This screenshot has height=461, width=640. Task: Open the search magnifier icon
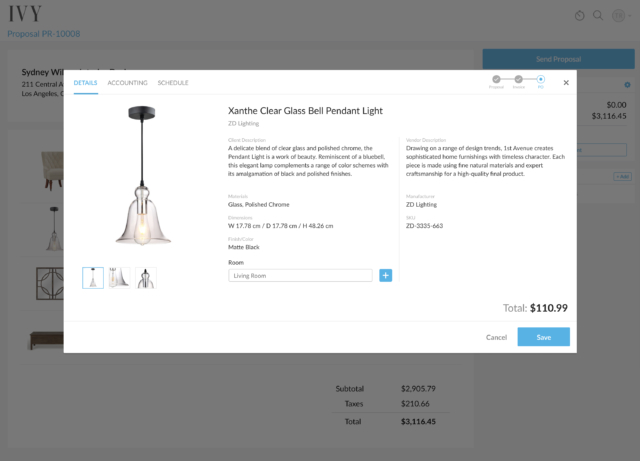[598, 16]
